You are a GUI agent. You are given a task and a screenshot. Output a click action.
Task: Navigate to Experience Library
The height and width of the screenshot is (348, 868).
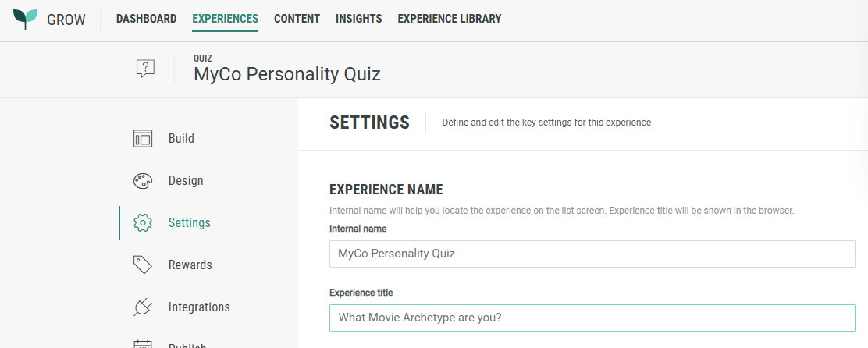(x=450, y=19)
